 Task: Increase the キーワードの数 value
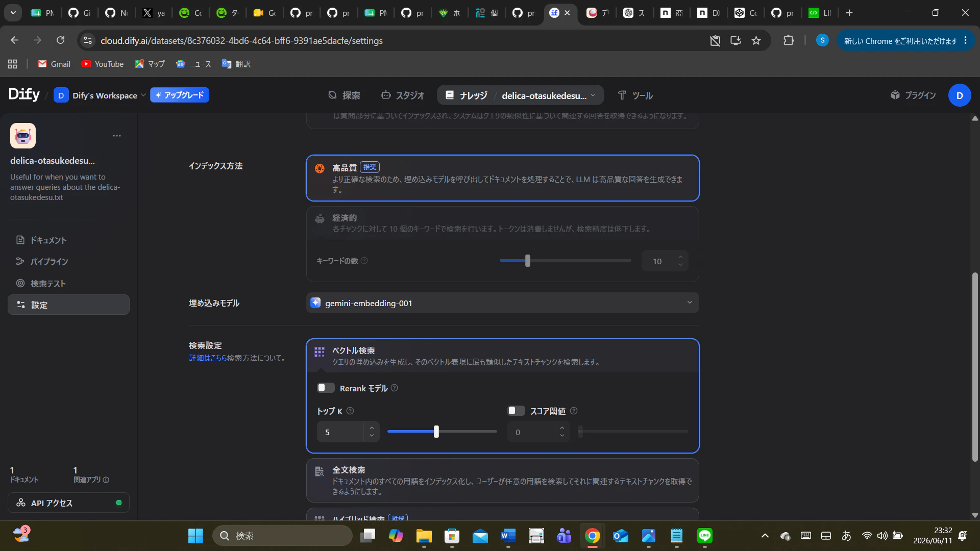[x=680, y=257]
